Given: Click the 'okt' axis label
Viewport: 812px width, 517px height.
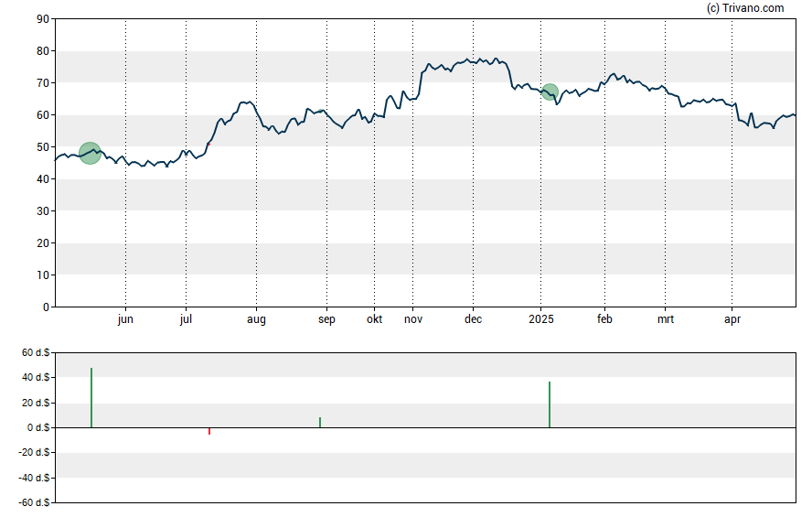Looking at the screenshot, I should [x=374, y=319].
